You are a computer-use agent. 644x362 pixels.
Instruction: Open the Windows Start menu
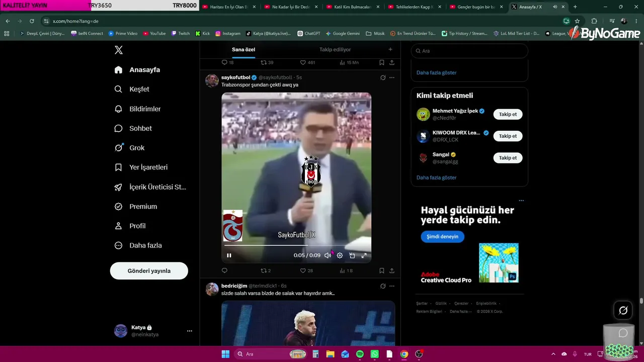pyautogui.click(x=225, y=354)
